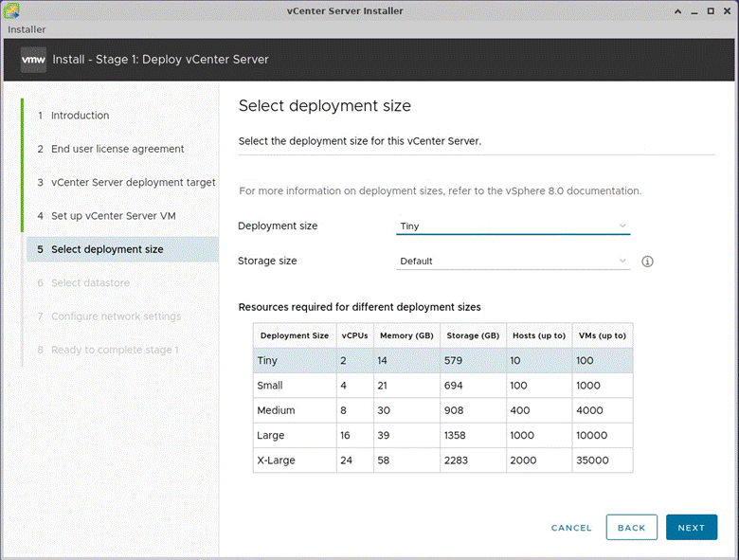Viewport: 739px width, 560px height.
Task: Click Resources required for different deployment sizes
Action: click(x=360, y=307)
